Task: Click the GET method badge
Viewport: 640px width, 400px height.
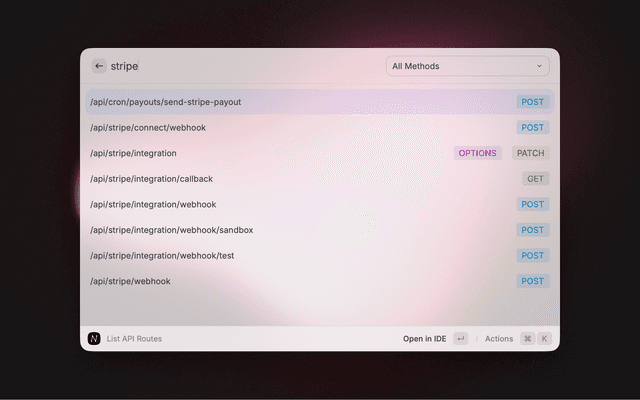Action: click(536, 179)
